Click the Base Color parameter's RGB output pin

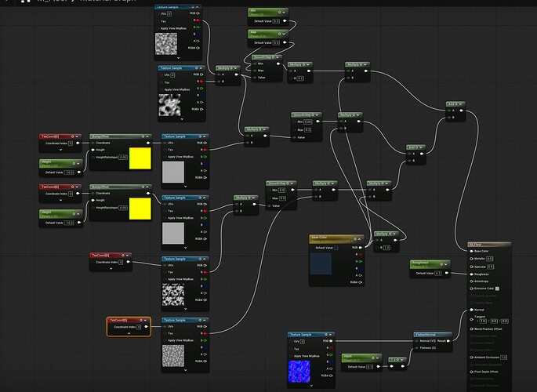point(361,247)
